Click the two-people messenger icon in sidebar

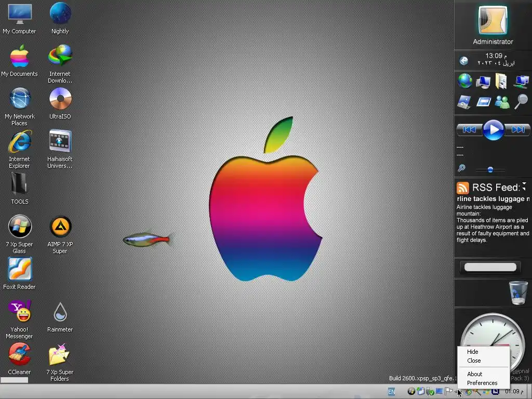[x=502, y=102]
